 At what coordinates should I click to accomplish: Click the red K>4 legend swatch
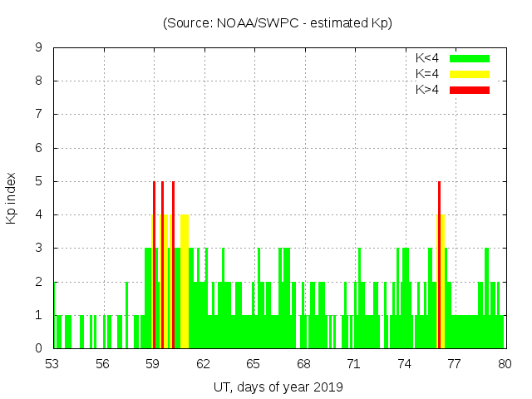[x=470, y=90]
